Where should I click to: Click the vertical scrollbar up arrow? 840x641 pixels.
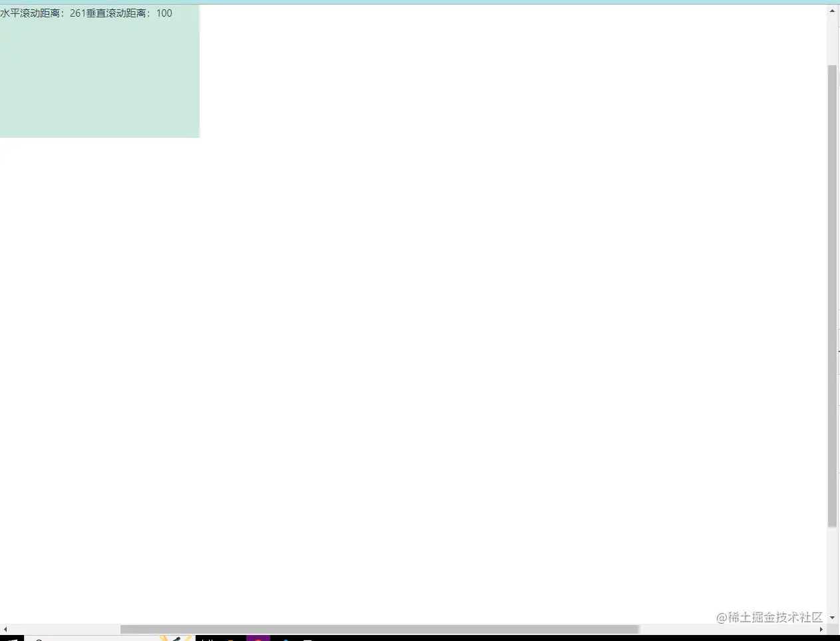point(831,11)
